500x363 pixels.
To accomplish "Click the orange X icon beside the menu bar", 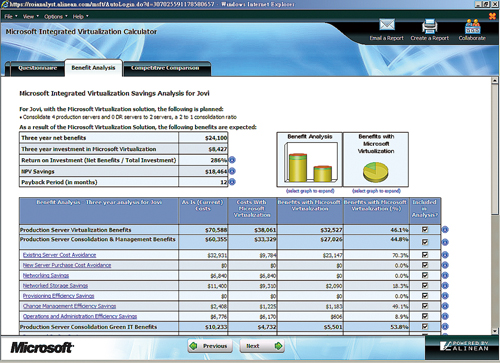I will [x=492, y=16].
